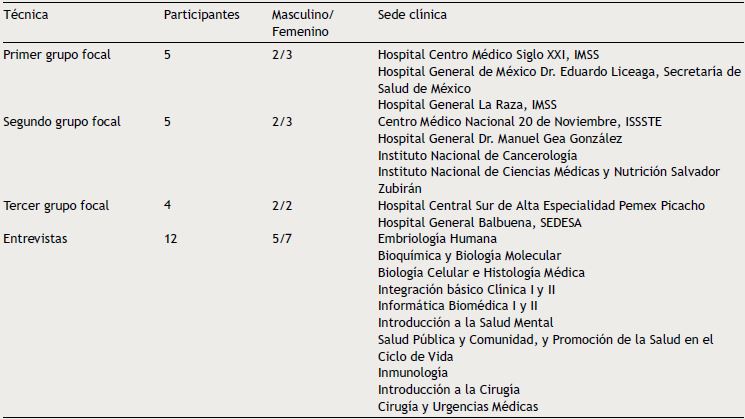Click the 5/7 gender ratio cell
The height and width of the screenshot is (419, 745).
[281, 239]
